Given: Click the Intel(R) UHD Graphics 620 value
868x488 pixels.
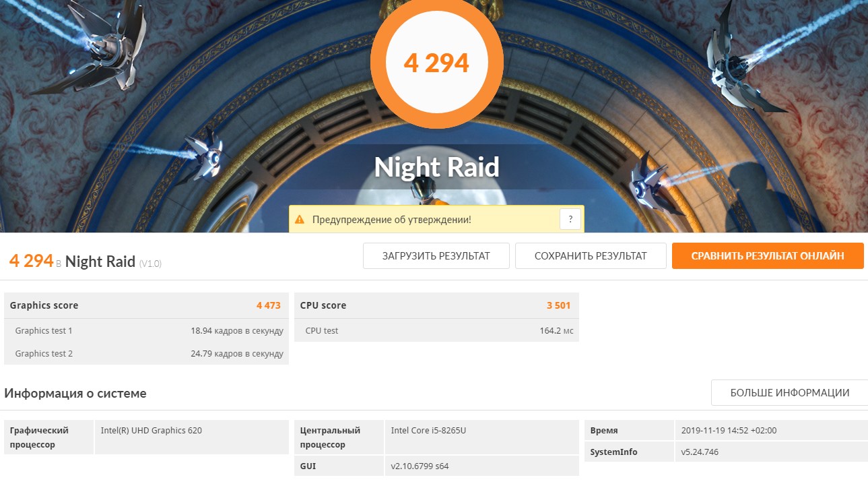Looking at the screenshot, I should click(x=152, y=431).
